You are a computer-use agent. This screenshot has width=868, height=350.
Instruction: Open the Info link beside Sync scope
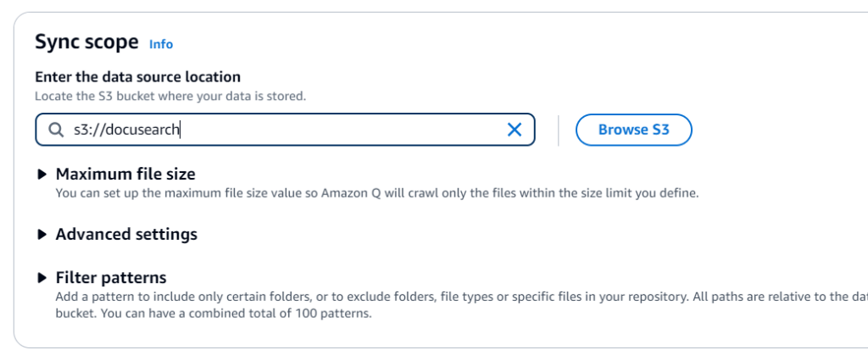click(x=161, y=44)
